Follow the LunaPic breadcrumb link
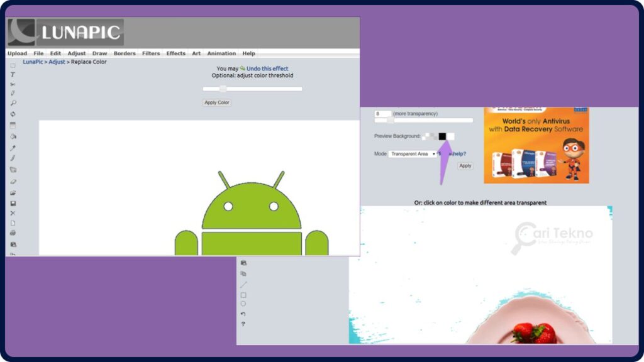This screenshot has height=362, width=644. (33, 62)
